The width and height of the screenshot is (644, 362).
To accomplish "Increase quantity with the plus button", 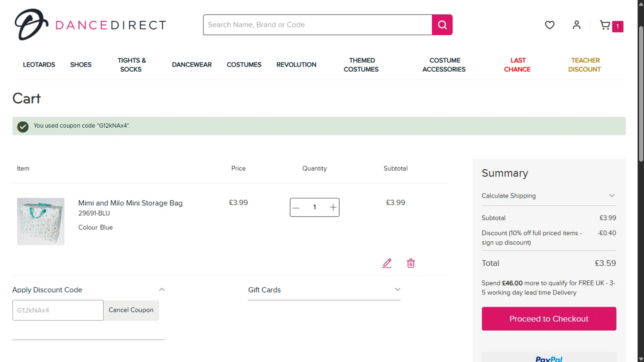I will pos(333,207).
